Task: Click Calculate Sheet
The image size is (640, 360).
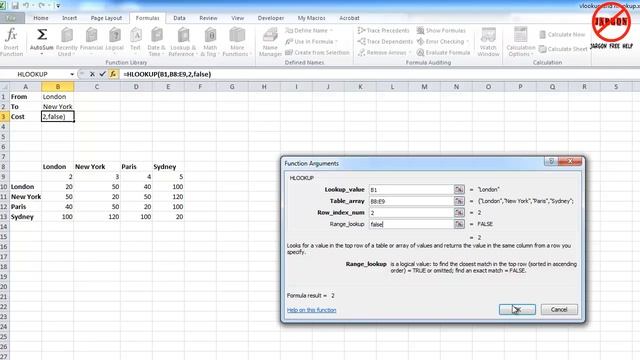Action: [x=563, y=49]
